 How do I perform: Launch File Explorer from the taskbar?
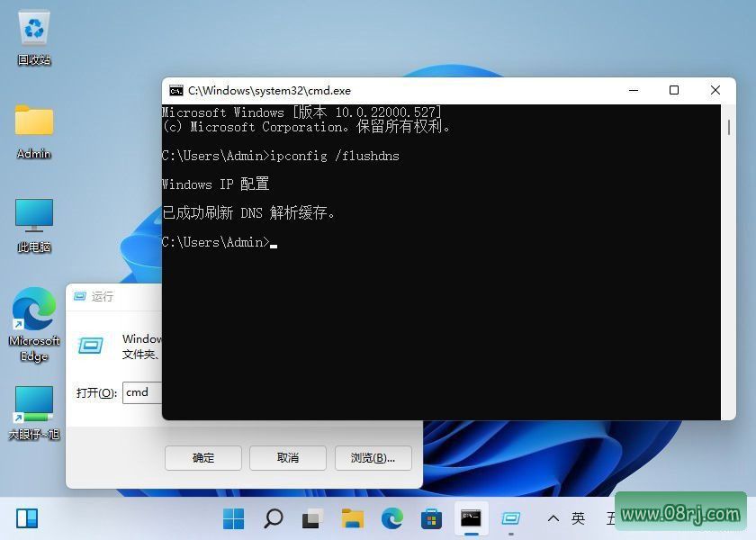352,518
